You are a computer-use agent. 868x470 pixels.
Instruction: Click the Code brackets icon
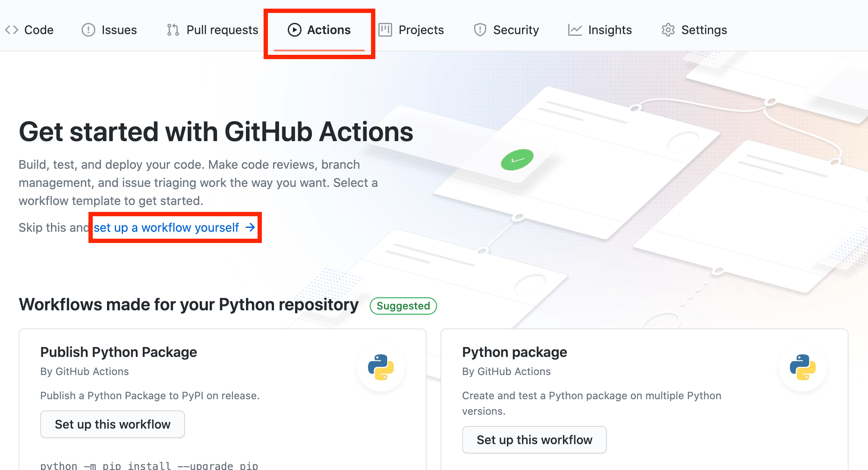(x=12, y=30)
